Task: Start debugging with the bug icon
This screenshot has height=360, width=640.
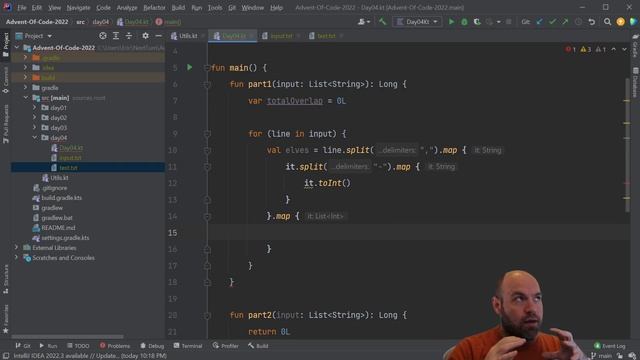Action: pyautogui.click(x=464, y=22)
